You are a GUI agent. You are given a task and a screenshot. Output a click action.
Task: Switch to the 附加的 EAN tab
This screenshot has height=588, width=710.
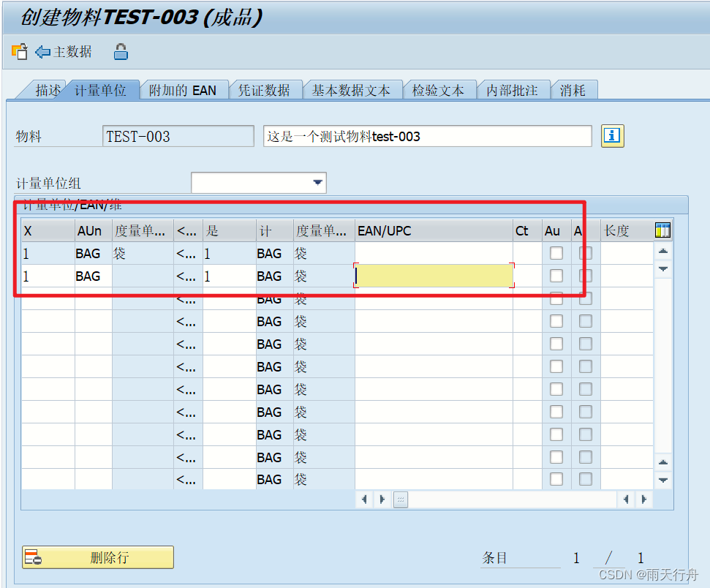click(x=184, y=89)
